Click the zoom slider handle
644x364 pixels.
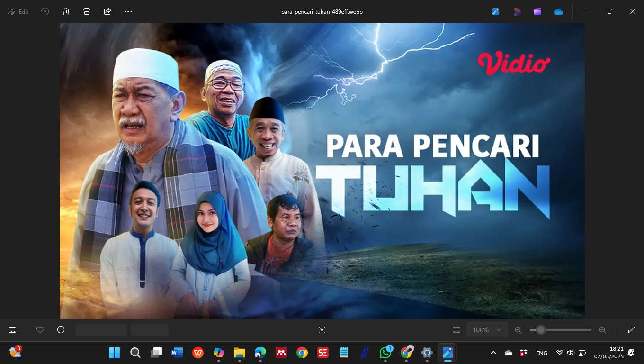click(x=540, y=330)
